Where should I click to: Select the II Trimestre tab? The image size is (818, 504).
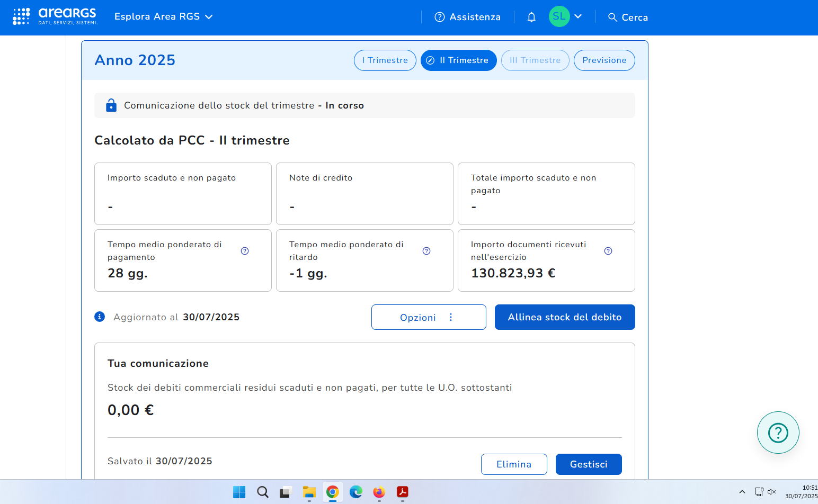point(458,60)
